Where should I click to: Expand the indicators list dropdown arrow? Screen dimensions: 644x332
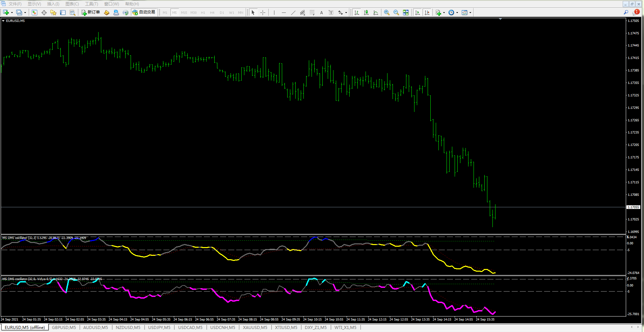click(x=444, y=13)
